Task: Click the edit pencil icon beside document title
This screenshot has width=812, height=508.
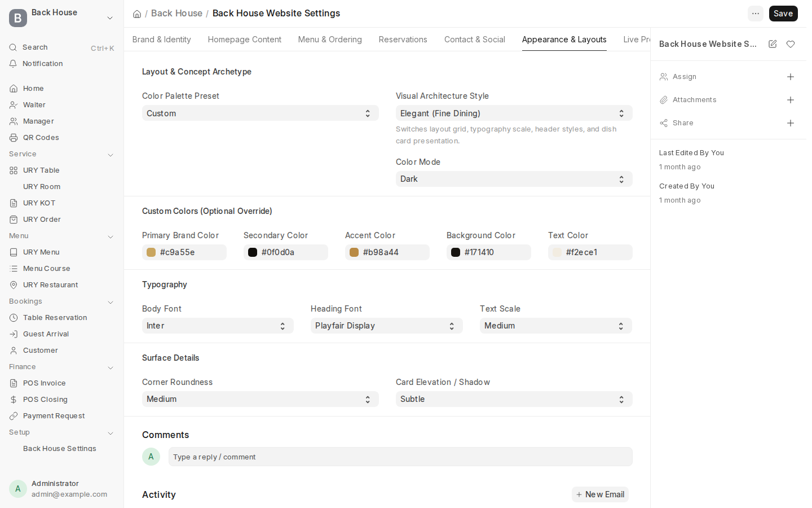Action: tap(773, 44)
